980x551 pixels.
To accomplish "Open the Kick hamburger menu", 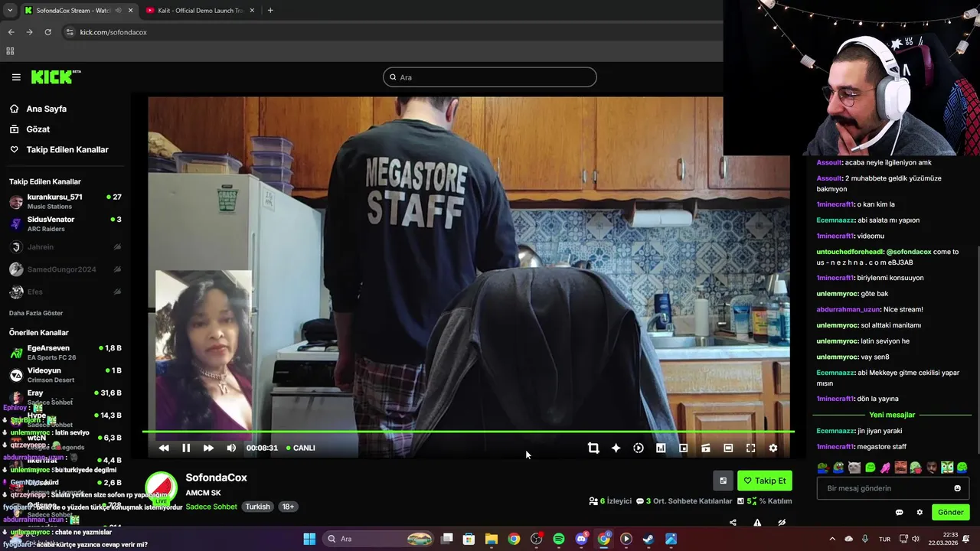I will point(16,77).
